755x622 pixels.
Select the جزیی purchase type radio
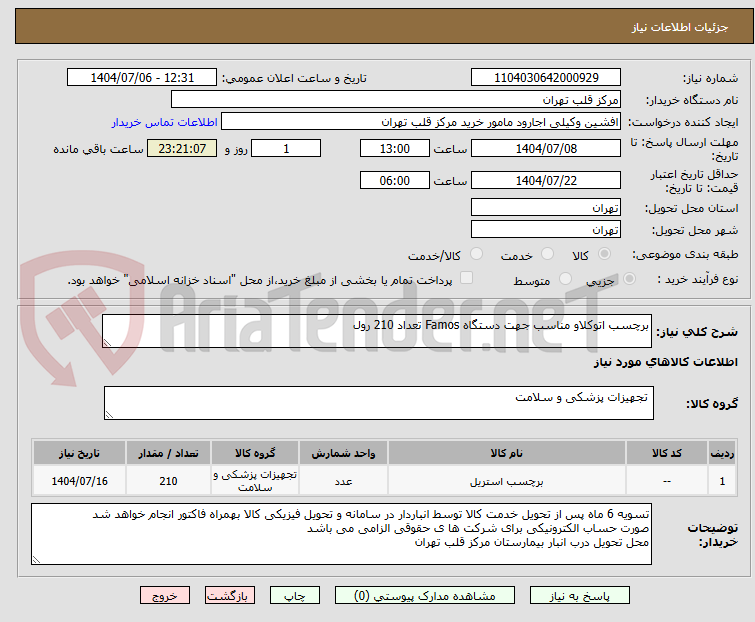[629, 279]
